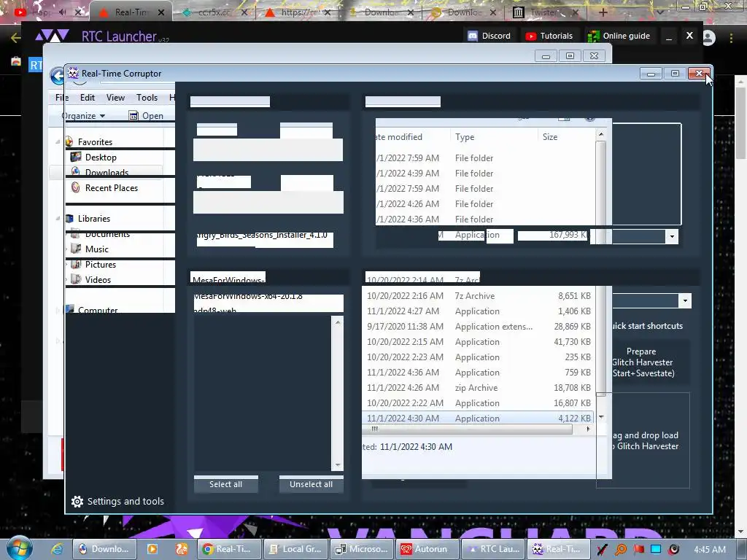This screenshot has height=560, width=747.
Task: Switch to the cc.r5x.cc Chrome tab
Action: pyautogui.click(x=214, y=12)
